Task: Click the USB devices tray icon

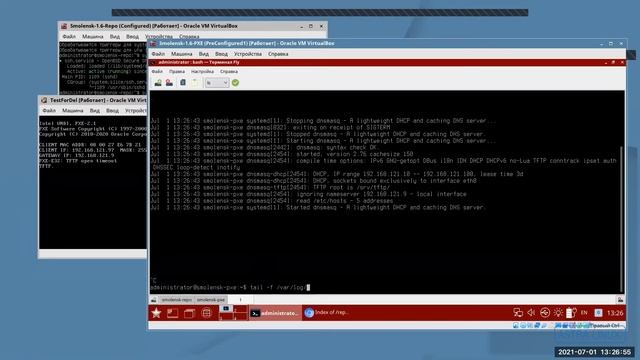Action: click(x=544, y=313)
